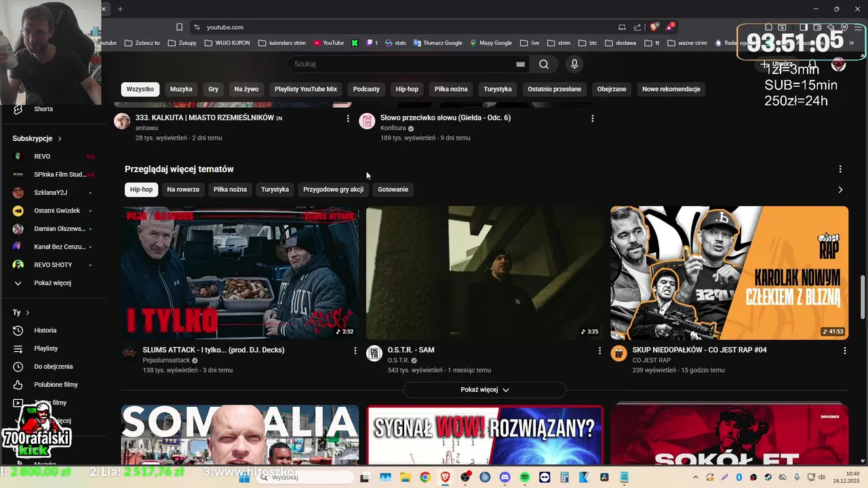The height and width of the screenshot is (488, 868).
Task: Select the Playlisty YouTube Mix chip
Action: click(306, 89)
